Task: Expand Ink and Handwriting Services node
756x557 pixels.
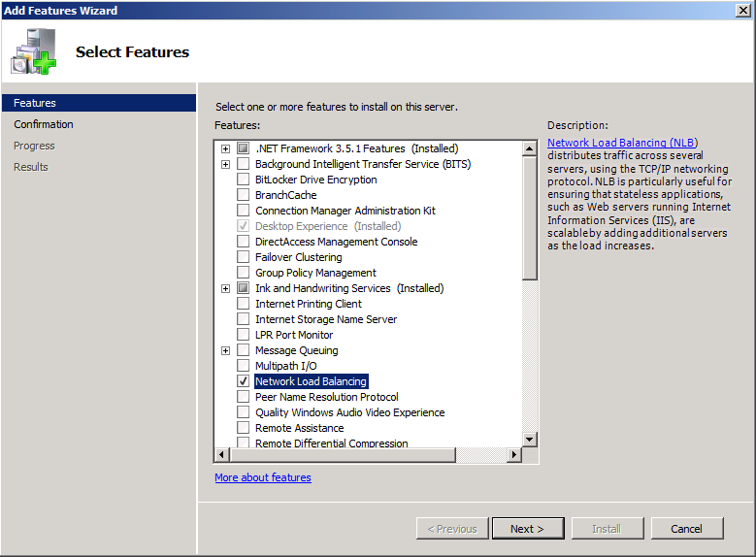Action: click(x=225, y=288)
